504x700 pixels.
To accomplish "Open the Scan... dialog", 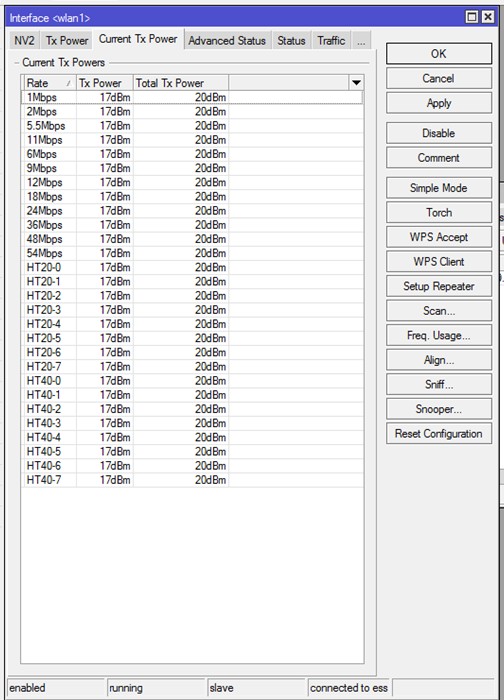I will point(439,311).
